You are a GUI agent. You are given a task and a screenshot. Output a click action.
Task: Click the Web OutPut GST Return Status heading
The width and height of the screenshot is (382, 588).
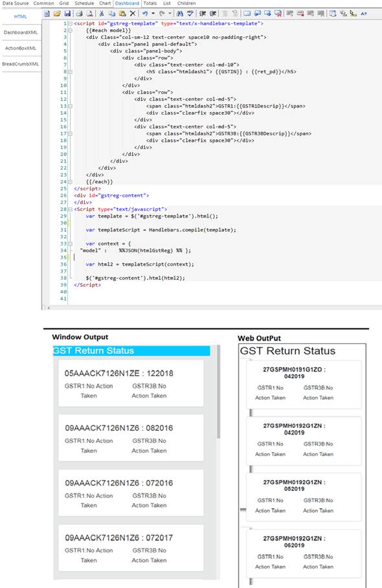coord(287,351)
